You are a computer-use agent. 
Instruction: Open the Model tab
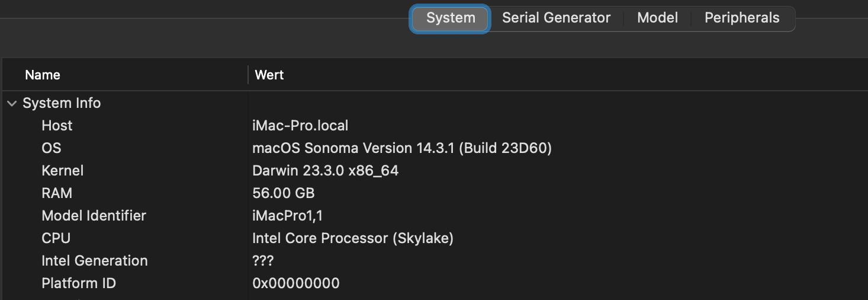(657, 18)
